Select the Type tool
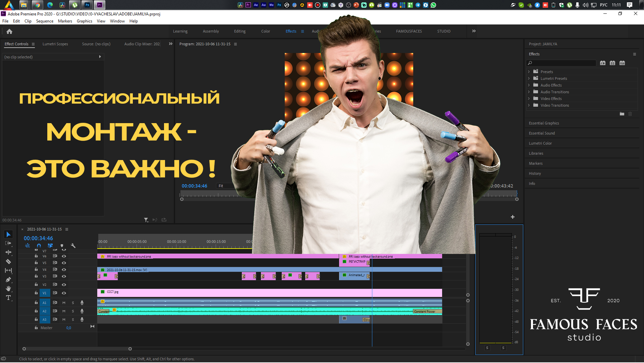644x363 pixels. [x=8, y=298]
